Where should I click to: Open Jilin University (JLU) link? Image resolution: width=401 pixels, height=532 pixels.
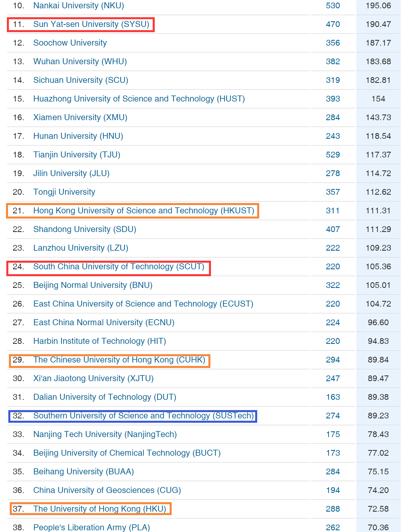tap(71, 174)
